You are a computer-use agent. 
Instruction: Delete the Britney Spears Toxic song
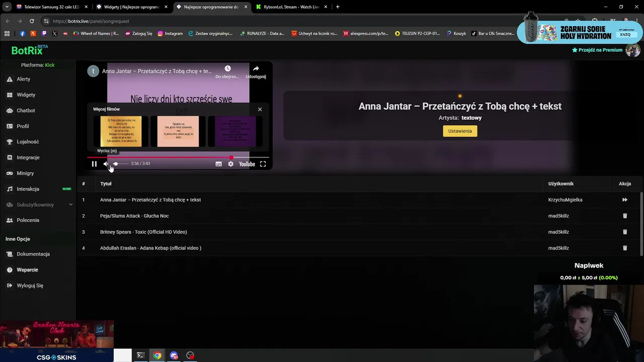(625, 232)
